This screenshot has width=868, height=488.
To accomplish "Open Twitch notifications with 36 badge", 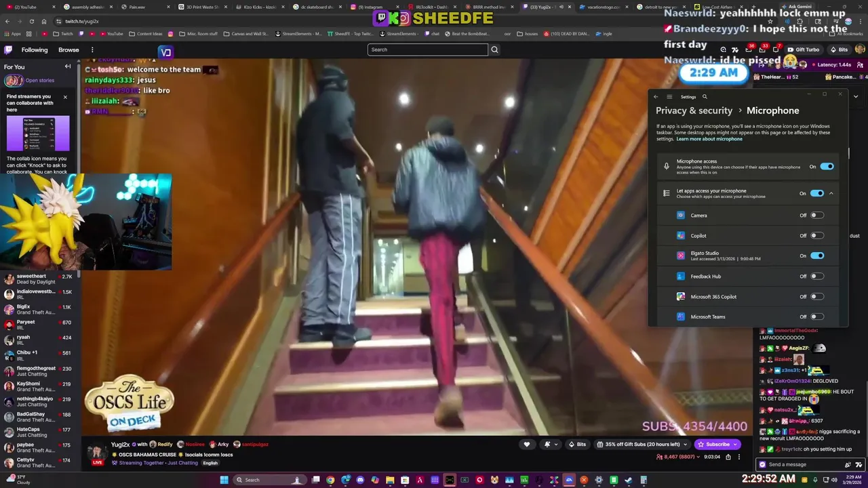I will (x=749, y=49).
